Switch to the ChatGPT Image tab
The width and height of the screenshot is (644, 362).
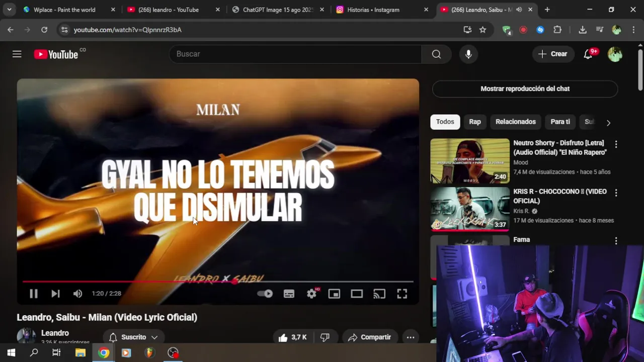tap(278, 10)
